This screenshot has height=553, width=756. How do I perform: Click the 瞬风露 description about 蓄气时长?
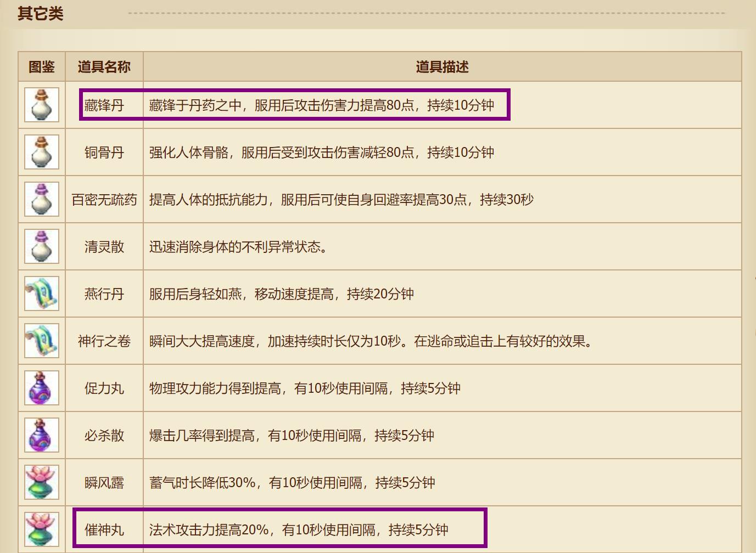coord(292,483)
